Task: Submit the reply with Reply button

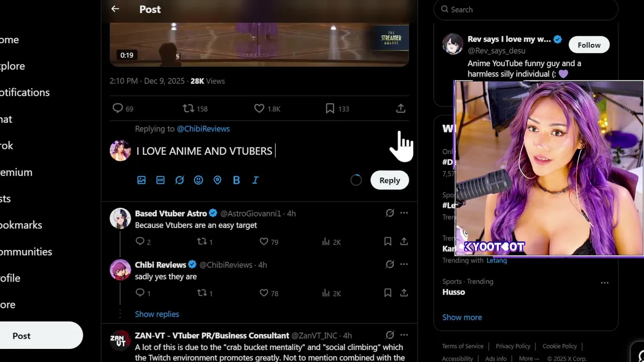Action: [390, 180]
